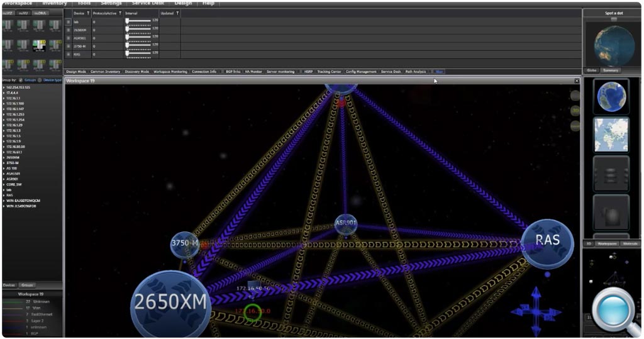Toggle the checkbox after Path Analysis
644x339 pixels.
coord(431,72)
